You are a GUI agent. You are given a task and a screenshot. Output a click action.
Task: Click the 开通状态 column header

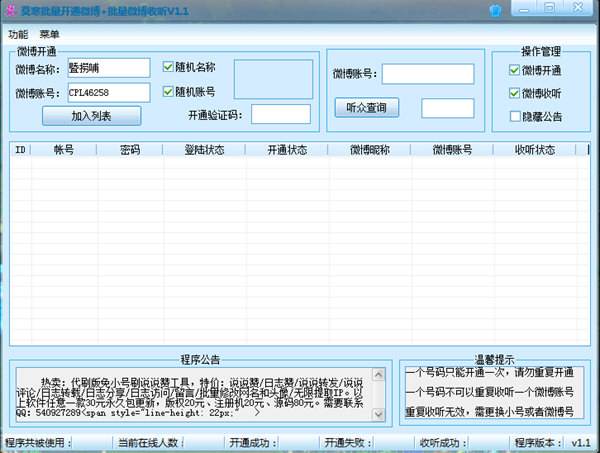pos(287,150)
